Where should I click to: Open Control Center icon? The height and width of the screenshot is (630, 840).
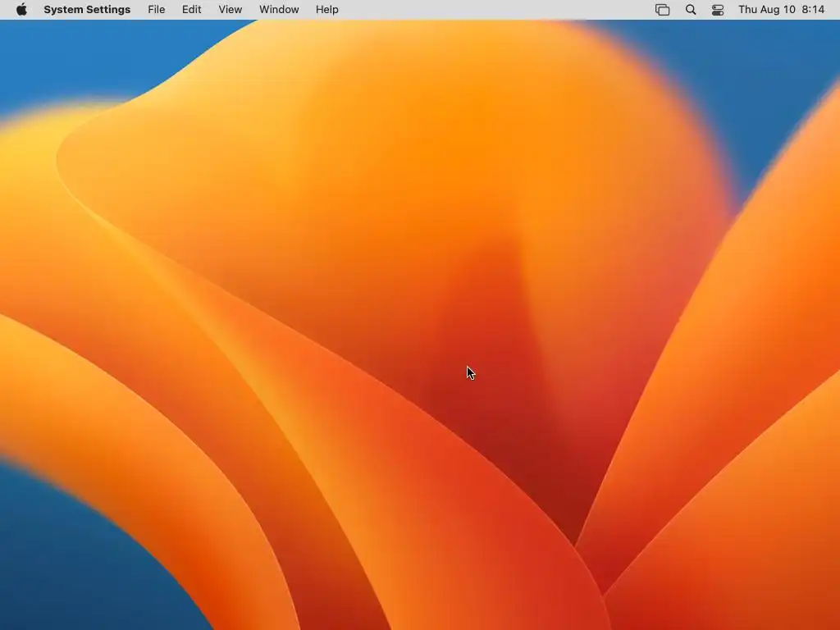pyautogui.click(x=718, y=10)
